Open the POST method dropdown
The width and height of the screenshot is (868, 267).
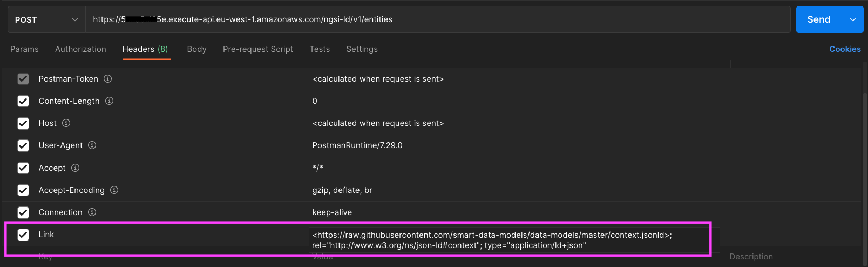click(46, 19)
